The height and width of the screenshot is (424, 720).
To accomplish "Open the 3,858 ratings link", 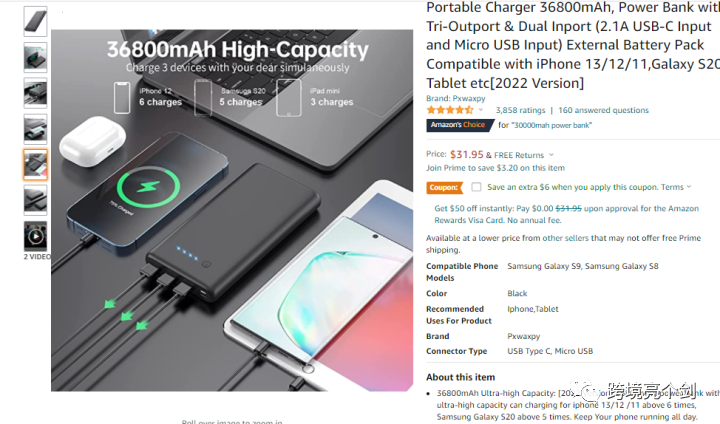I will (520, 110).
